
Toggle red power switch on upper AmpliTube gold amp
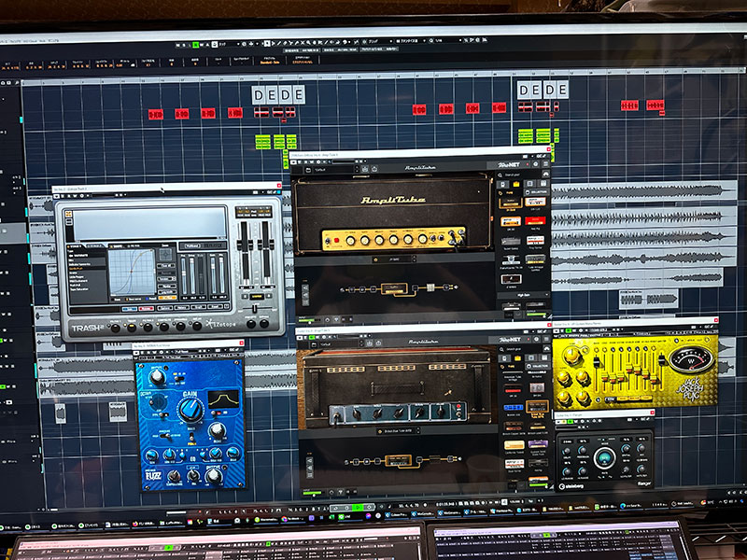point(337,241)
